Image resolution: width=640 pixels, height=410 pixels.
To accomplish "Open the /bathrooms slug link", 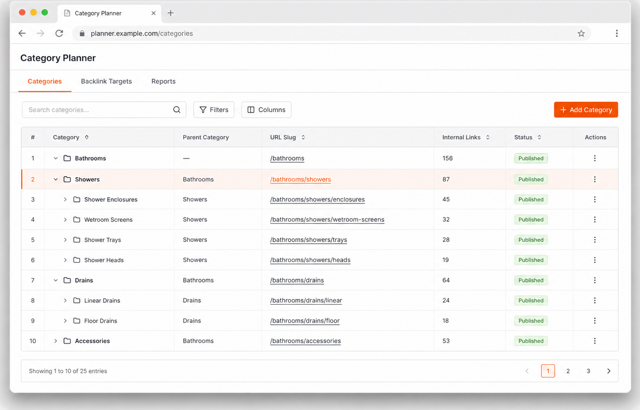I will [x=287, y=158].
